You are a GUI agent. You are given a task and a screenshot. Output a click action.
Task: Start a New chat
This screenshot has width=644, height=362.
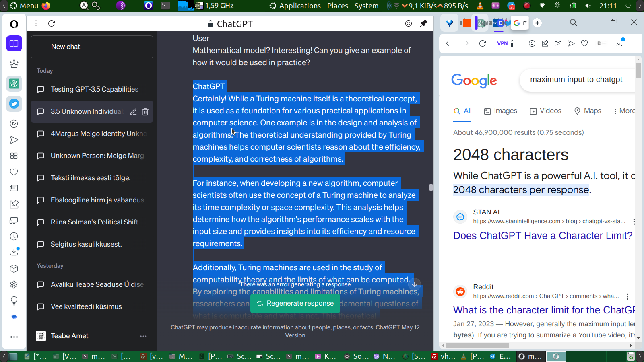pos(92,47)
